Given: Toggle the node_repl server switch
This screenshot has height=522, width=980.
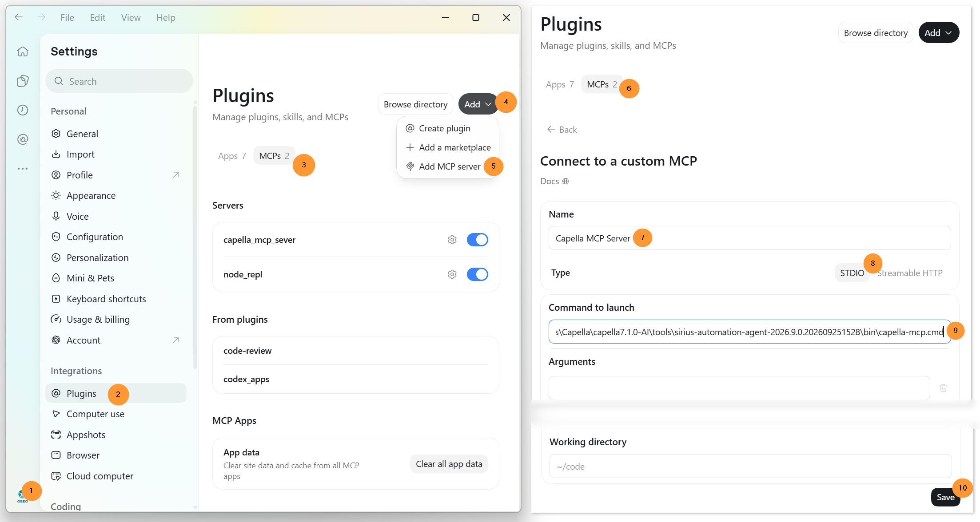Looking at the screenshot, I should (x=478, y=274).
